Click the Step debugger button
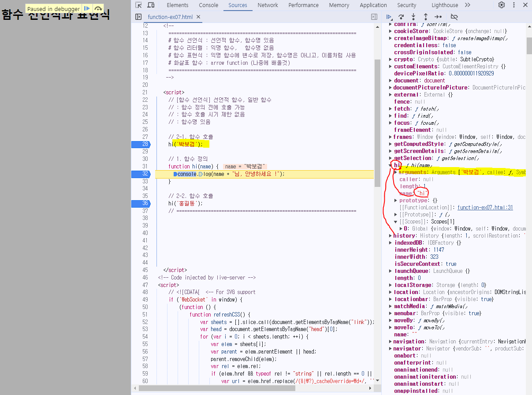 pyautogui.click(x=438, y=17)
